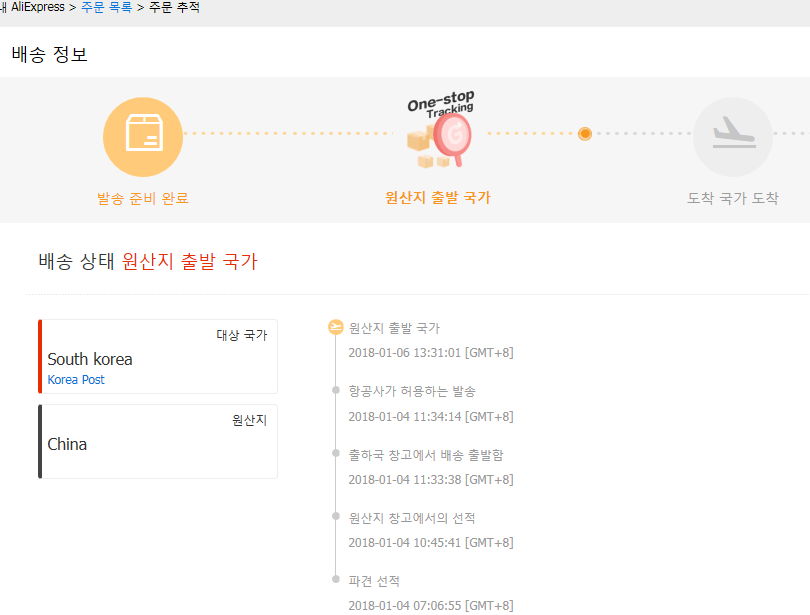Click the package box icon for 발송 준비 완료
The image size is (810, 615).
[143, 136]
